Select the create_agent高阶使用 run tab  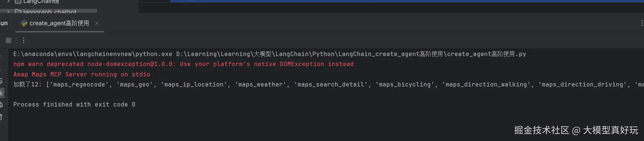point(59,23)
